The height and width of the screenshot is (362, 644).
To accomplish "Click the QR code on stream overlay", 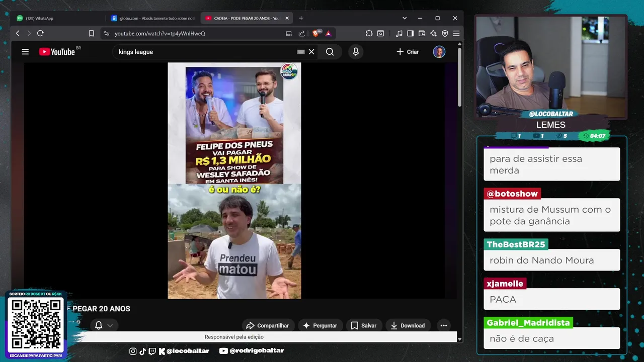I will pos(36,325).
